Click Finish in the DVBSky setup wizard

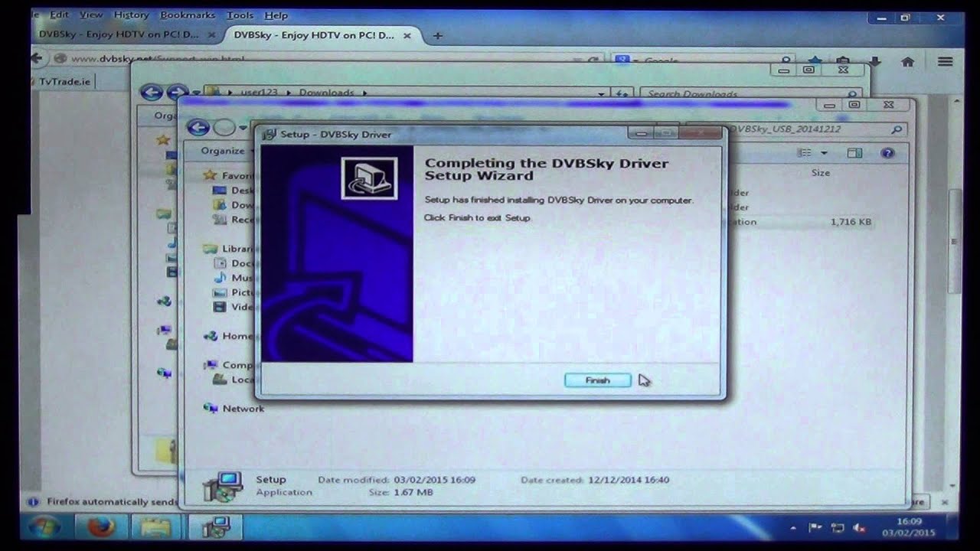pyautogui.click(x=598, y=380)
